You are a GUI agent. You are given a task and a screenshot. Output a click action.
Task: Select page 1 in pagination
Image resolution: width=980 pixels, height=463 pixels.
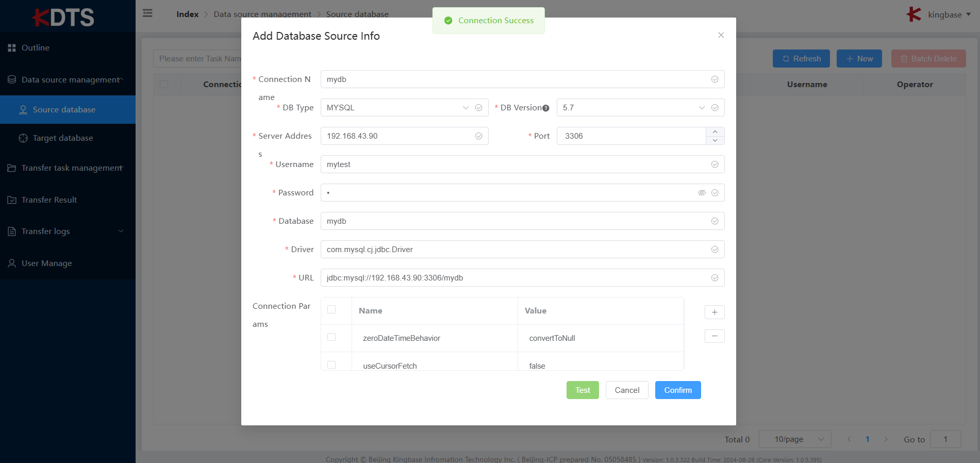868,439
